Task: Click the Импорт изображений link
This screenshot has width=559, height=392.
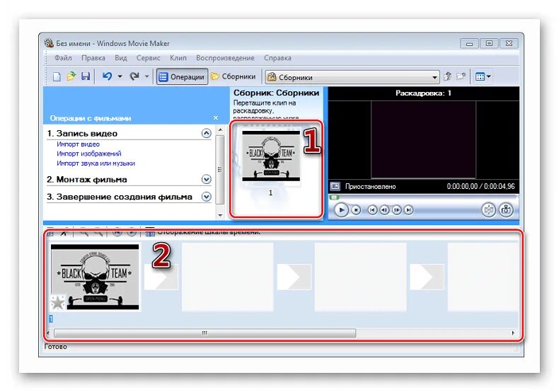Action: (x=89, y=154)
